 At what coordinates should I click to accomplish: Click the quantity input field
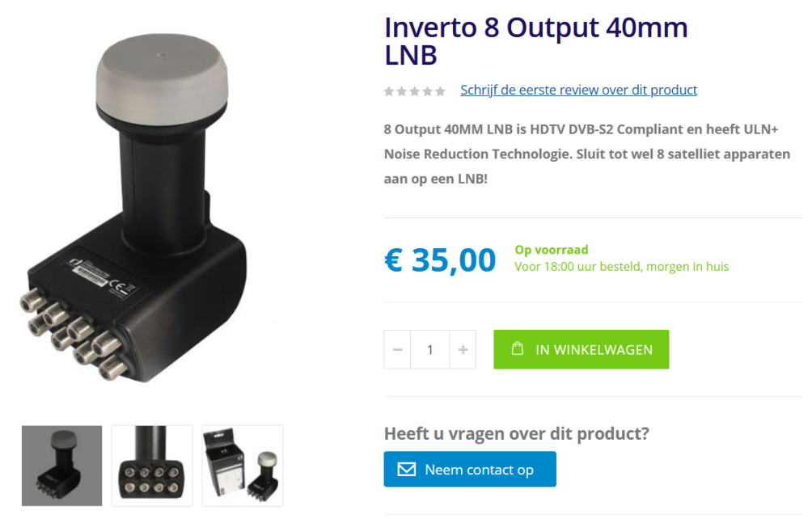[x=429, y=350]
